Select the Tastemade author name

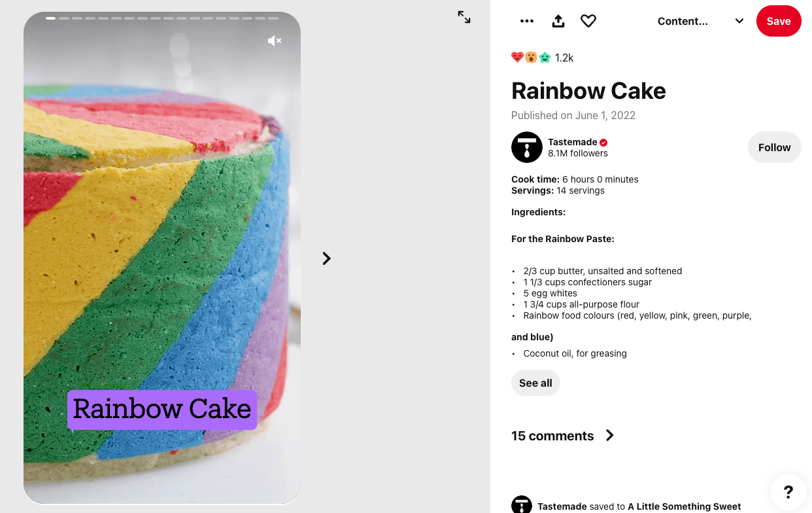573,142
